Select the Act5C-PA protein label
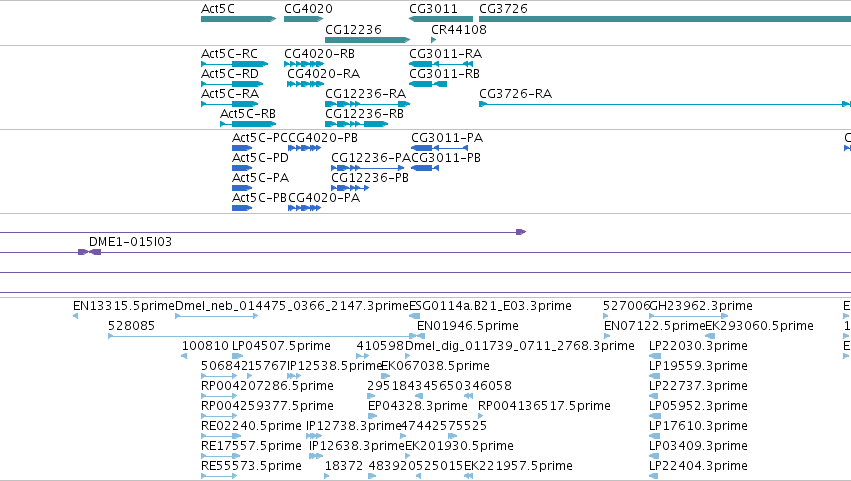The width and height of the screenshot is (851, 481). click(x=261, y=178)
